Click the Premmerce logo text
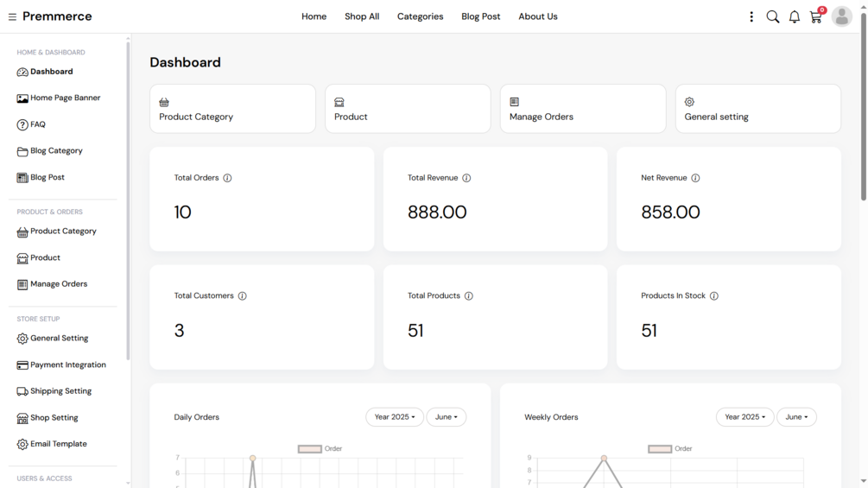Screen dimensions: 868x488 57,16
